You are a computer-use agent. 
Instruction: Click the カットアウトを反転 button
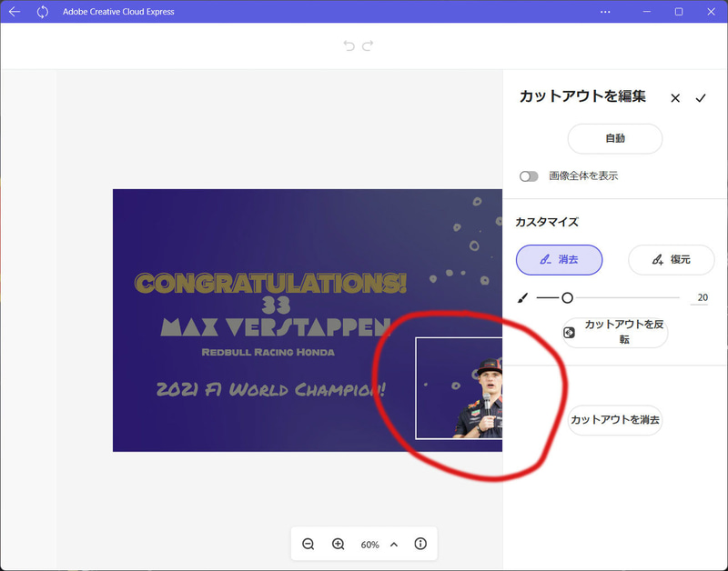615,332
